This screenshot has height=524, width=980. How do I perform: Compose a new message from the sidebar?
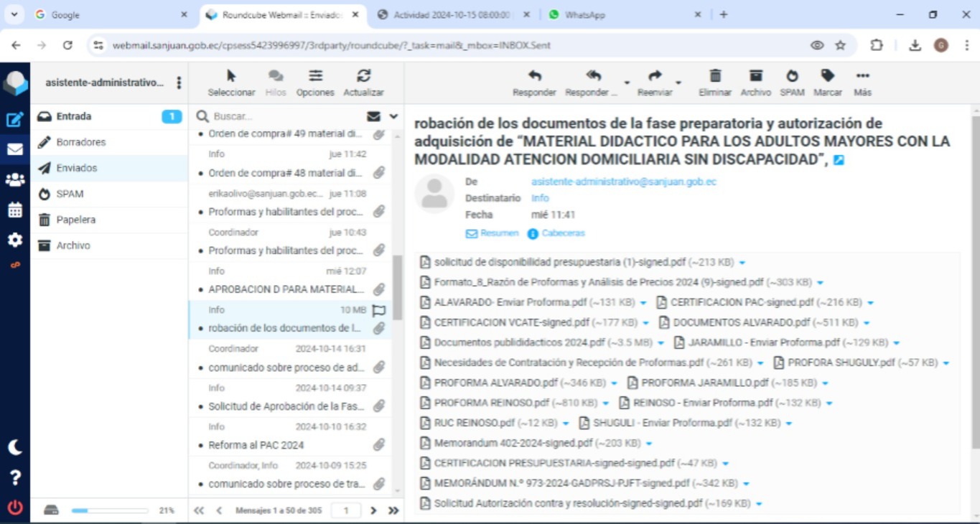[x=14, y=120]
